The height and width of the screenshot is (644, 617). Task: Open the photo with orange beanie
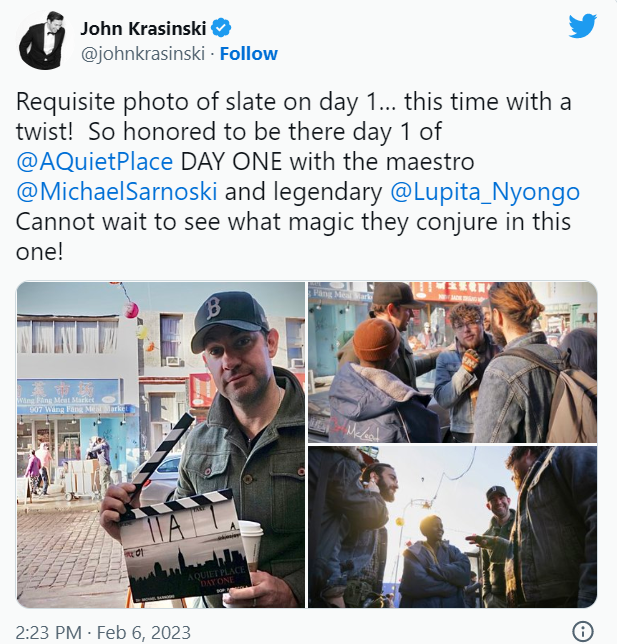[x=453, y=362]
